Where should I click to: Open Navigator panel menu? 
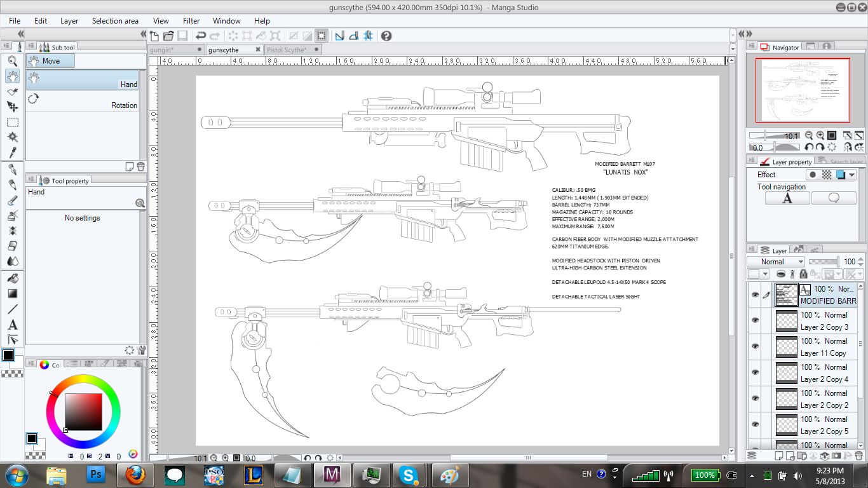coord(752,47)
